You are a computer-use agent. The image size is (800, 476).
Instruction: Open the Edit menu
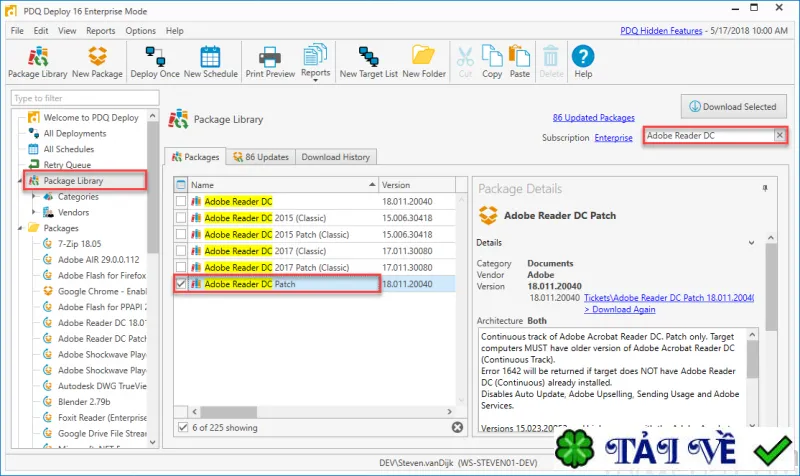point(41,31)
